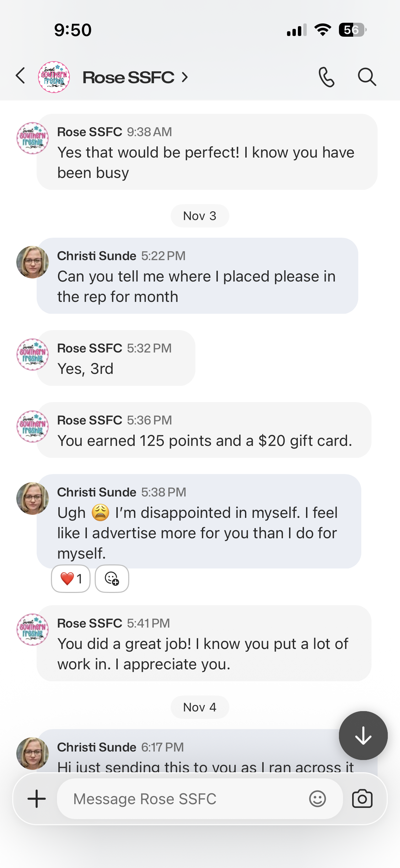Tap Christi Sunde name on 5:38 PM message
Image resolution: width=400 pixels, height=868 pixels.
[x=97, y=492]
